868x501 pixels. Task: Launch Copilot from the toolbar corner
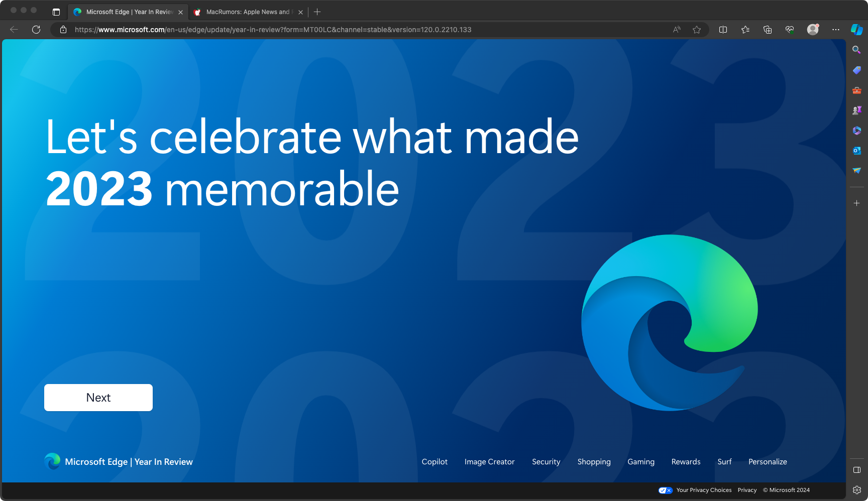(857, 30)
